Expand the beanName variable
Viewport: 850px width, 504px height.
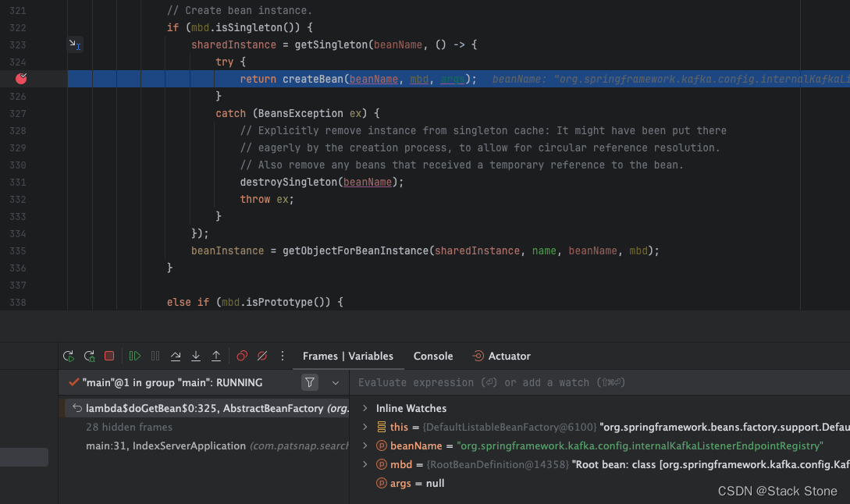pyautogui.click(x=365, y=445)
